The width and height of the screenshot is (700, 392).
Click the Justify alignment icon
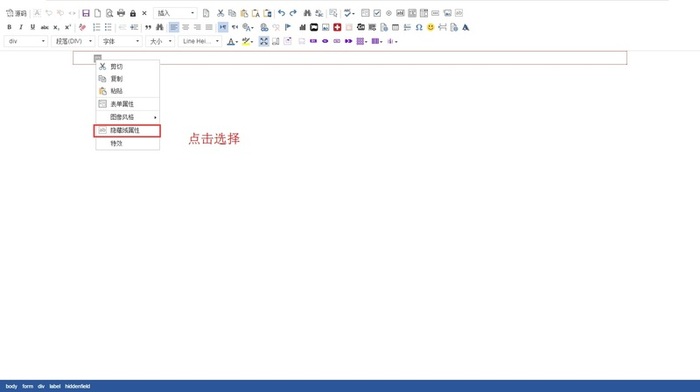click(x=208, y=27)
